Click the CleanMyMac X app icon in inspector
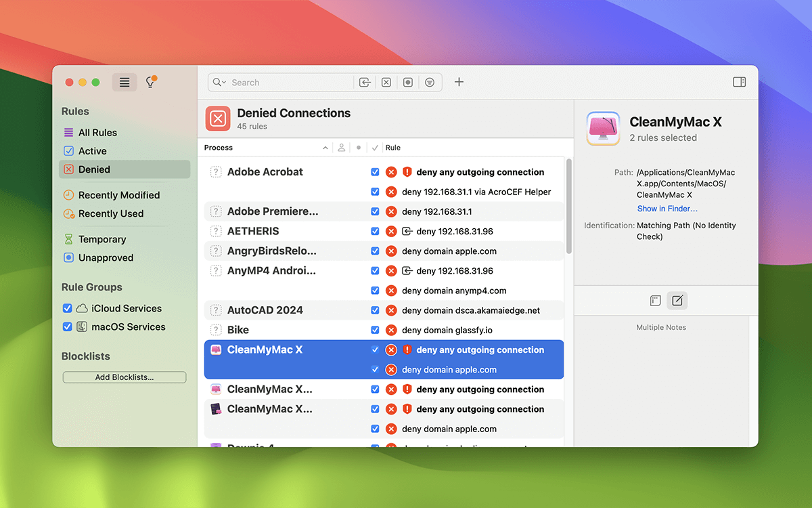 [603, 129]
